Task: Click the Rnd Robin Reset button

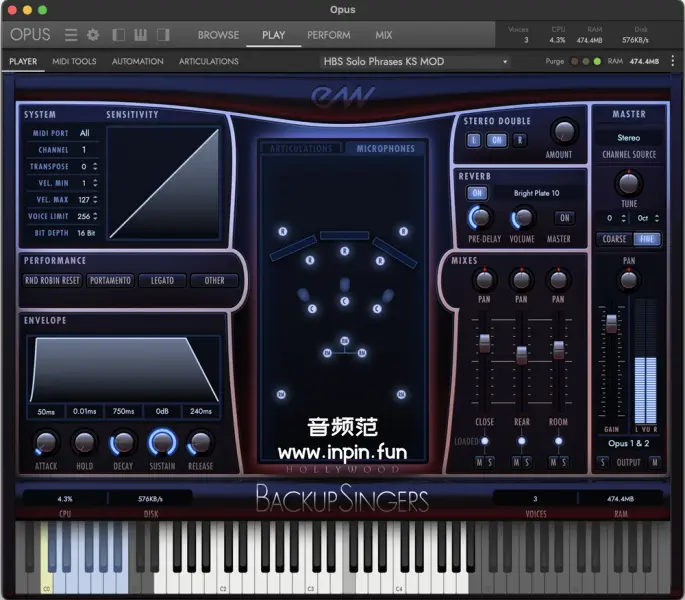Action: [52, 280]
